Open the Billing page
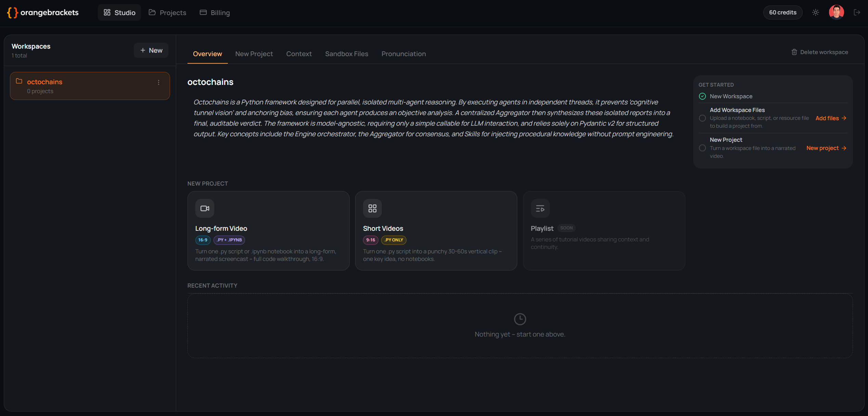 215,13
